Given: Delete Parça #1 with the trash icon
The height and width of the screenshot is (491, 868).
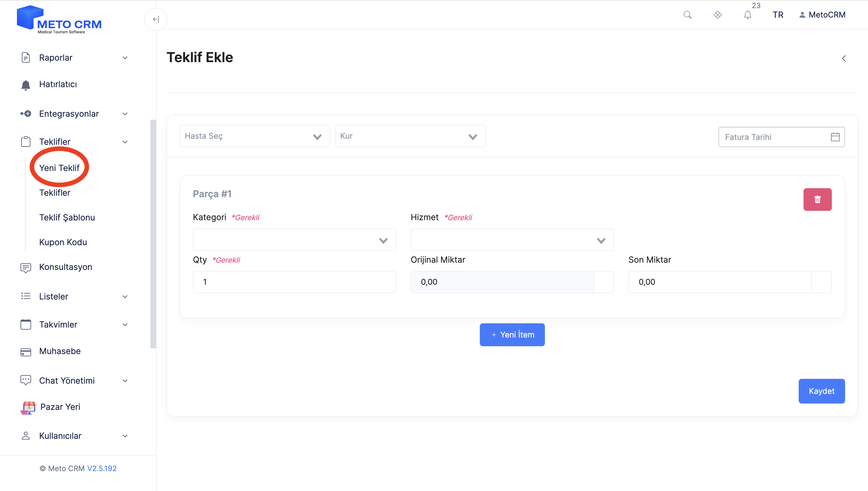Looking at the screenshot, I should (817, 199).
